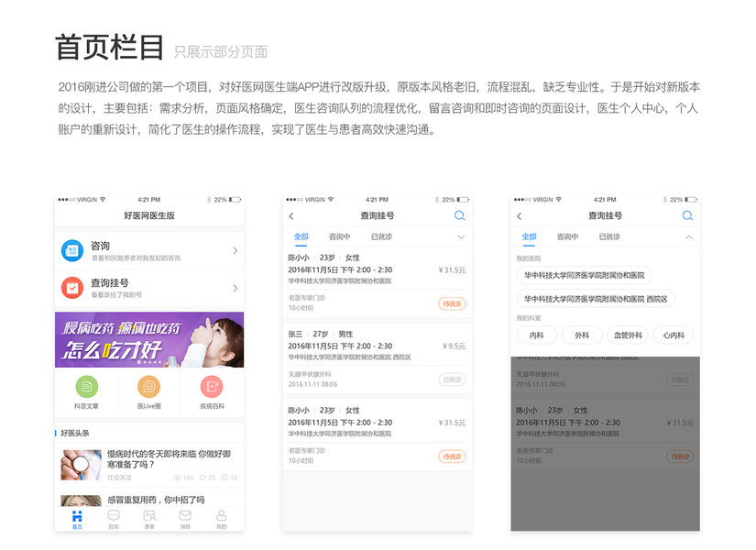Tap the red 查询挂号 clipboard icon
Image resolution: width=756 pixels, height=550 pixels.
point(72,288)
